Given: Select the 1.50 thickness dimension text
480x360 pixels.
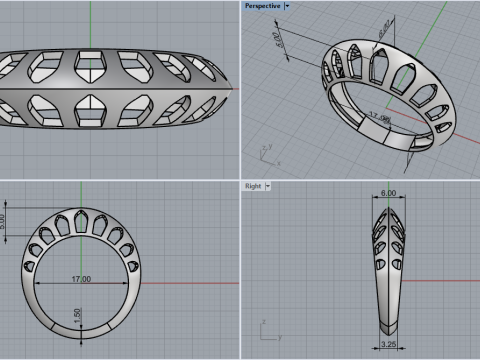Looking at the screenshot, I should click(77, 316).
